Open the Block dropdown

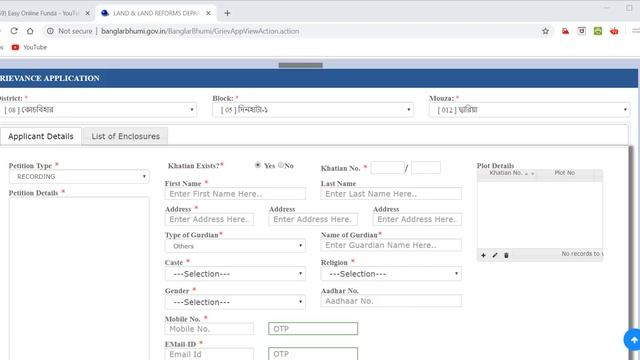click(x=313, y=110)
